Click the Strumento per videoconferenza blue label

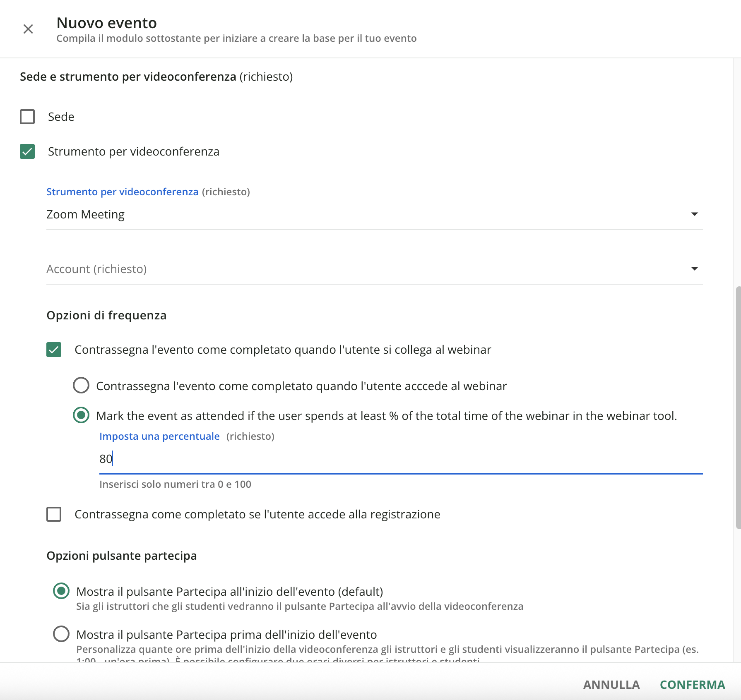coord(123,192)
